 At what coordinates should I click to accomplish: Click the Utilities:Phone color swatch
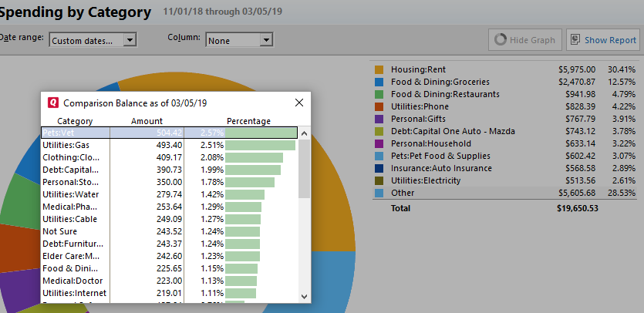(x=379, y=106)
